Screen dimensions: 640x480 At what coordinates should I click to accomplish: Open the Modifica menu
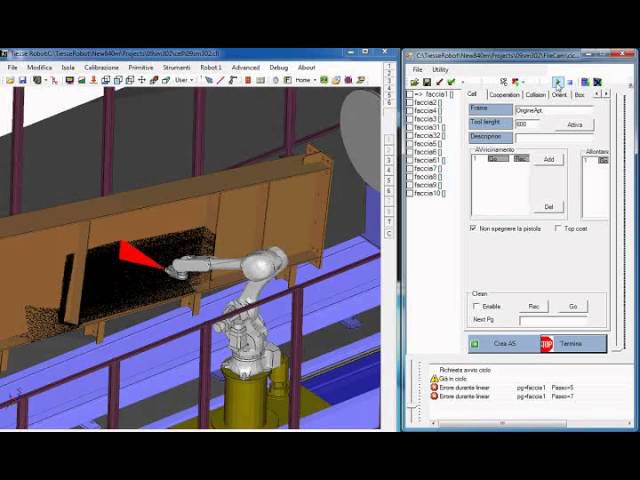point(40,68)
